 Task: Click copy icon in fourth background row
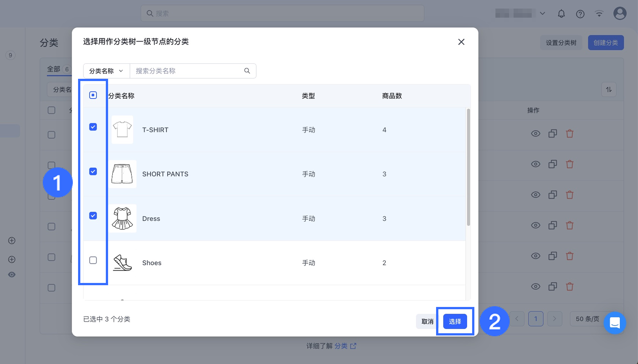click(552, 226)
